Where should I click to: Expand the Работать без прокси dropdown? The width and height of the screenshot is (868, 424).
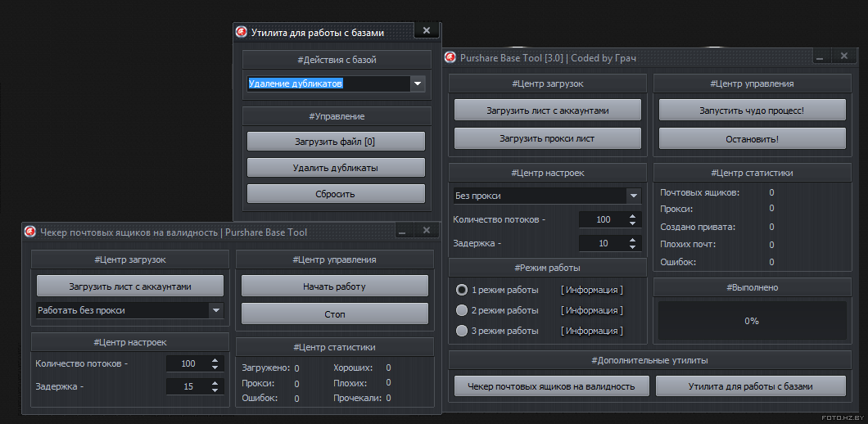click(216, 310)
